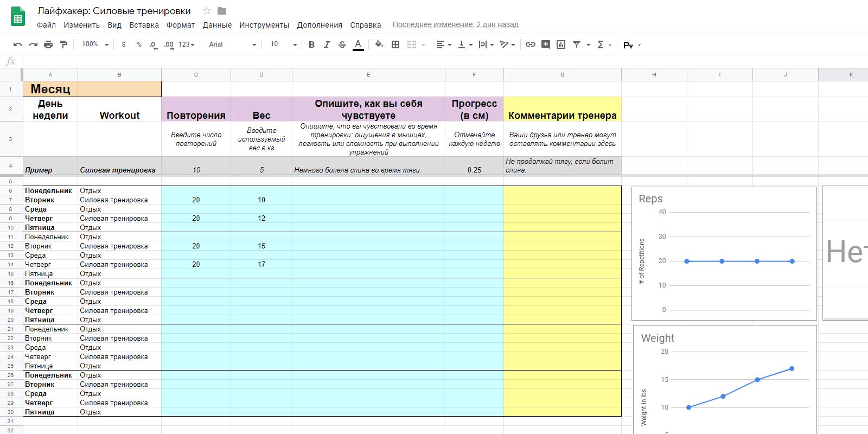Open the Данные menu
Image resolution: width=868 pixels, height=434 pixels.
[217, 25]
